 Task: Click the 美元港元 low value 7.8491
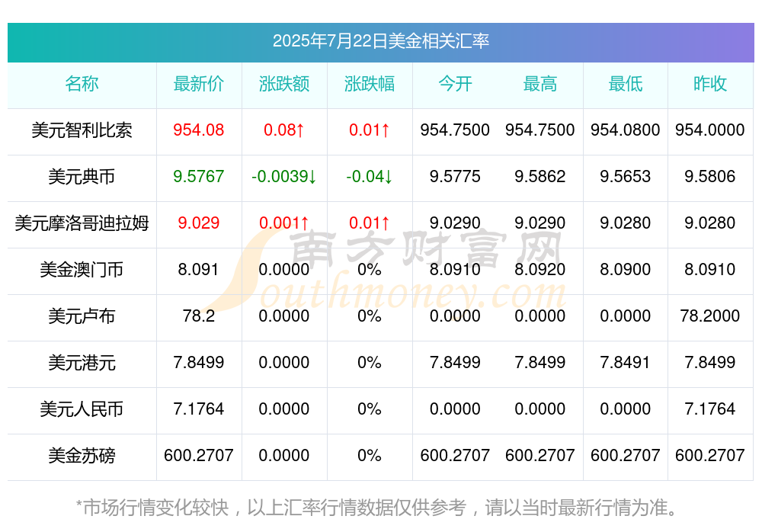tap(626, 362)
